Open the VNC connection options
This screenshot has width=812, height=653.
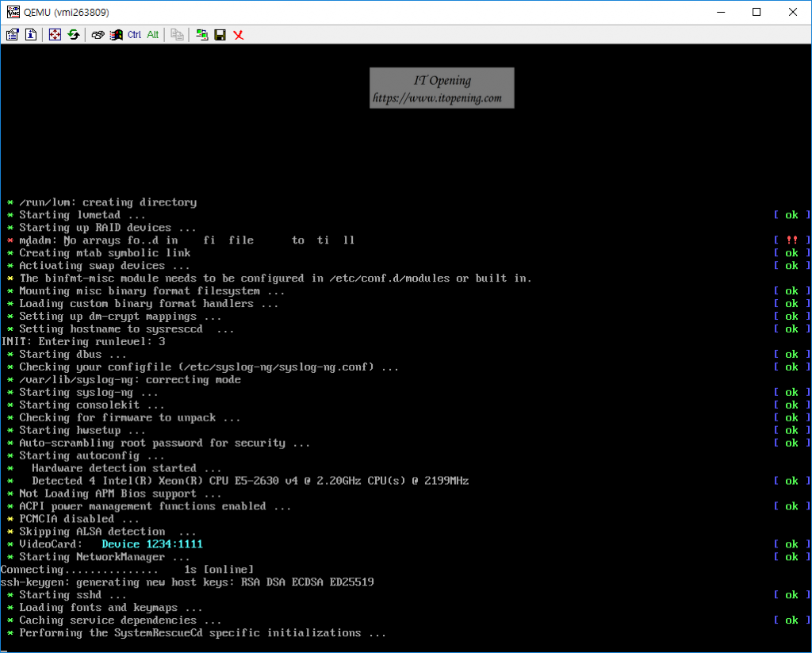pyautogui.click(x=13, y=35)
